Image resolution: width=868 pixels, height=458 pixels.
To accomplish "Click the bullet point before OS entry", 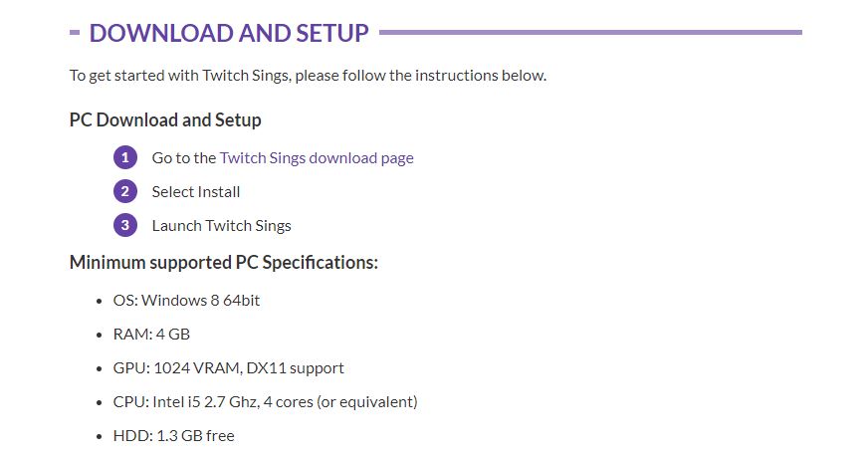I will coord(100,302).
